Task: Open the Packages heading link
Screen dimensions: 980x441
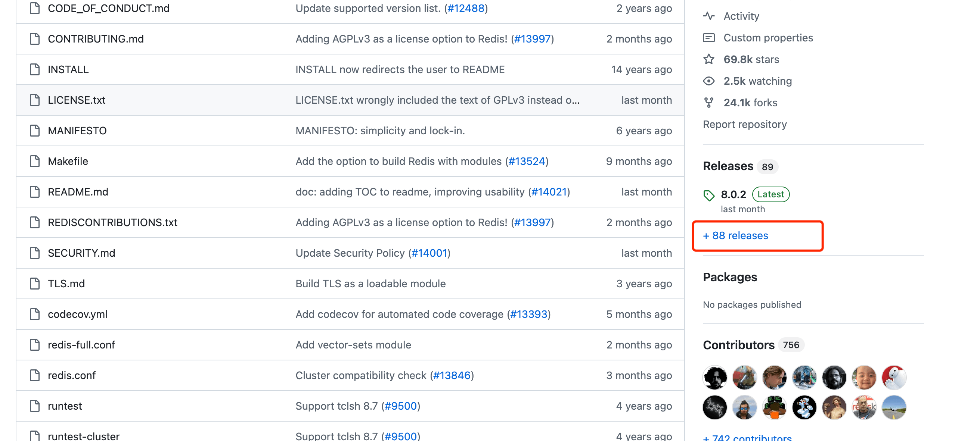Action: [730, 277]
